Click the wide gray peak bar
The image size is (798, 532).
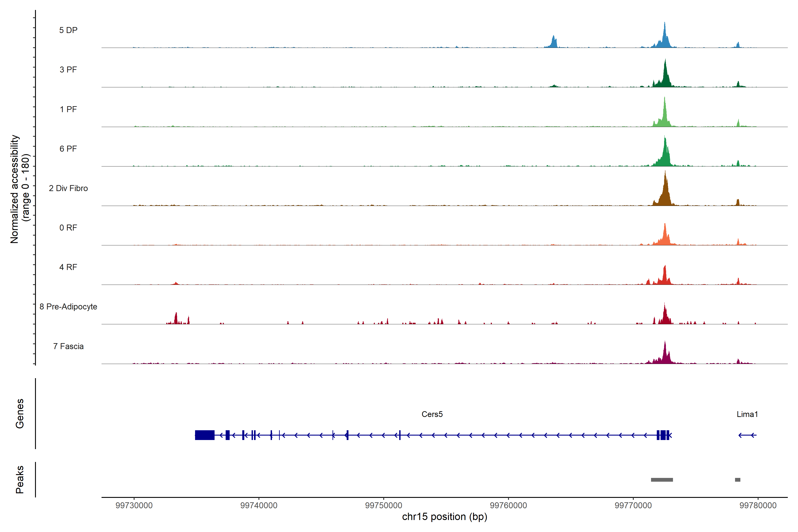tap(662, 480)
